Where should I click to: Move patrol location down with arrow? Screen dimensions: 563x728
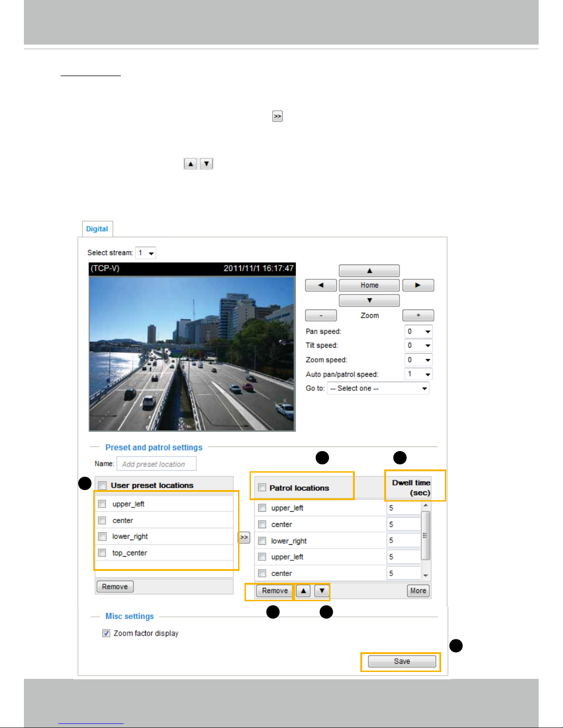pyautogui.click(x=322, y=591)
